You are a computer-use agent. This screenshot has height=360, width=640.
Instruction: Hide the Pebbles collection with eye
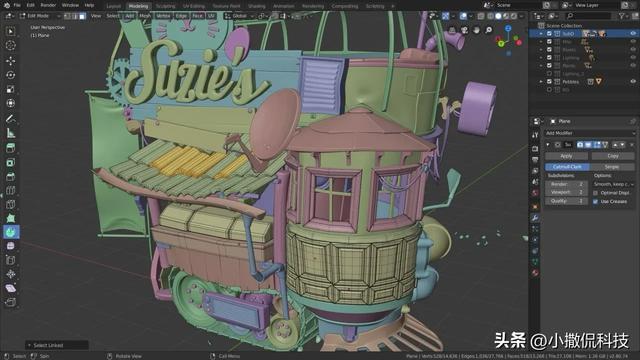pyautogui.click(x=633, y=82)
